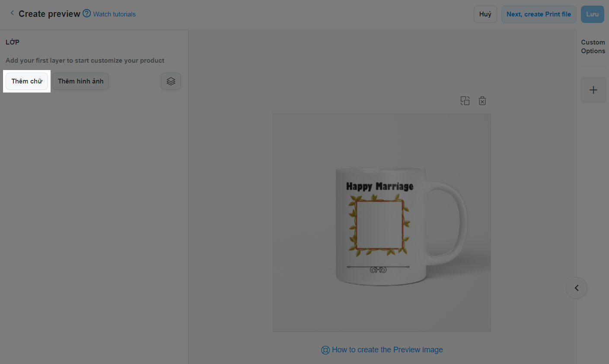609x364 pixels.
Task: Add an image layer with Thêm hình ảnh
Action: point(81,81)
